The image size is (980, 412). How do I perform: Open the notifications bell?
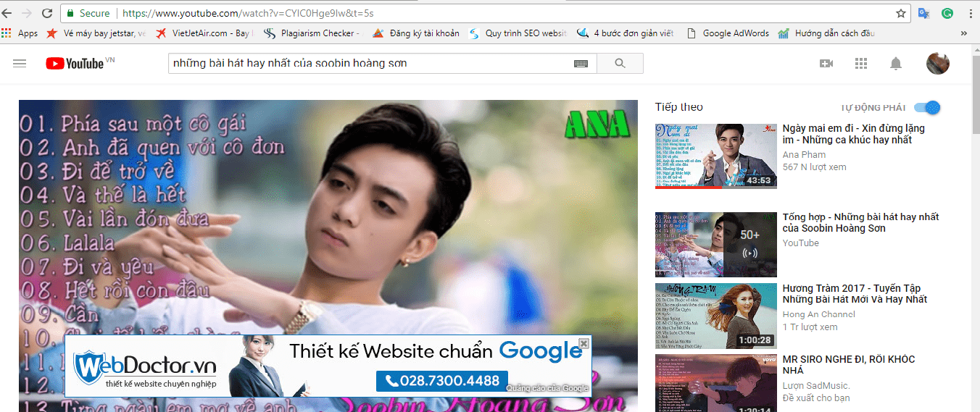point(896,64)
